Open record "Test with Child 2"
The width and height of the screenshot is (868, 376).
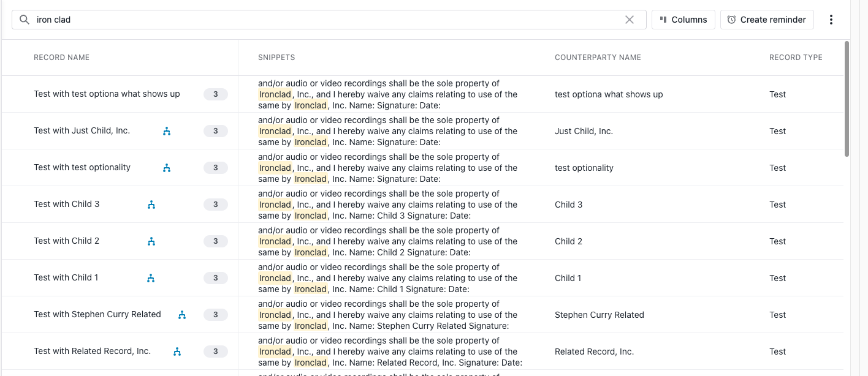tap(67, 241)
